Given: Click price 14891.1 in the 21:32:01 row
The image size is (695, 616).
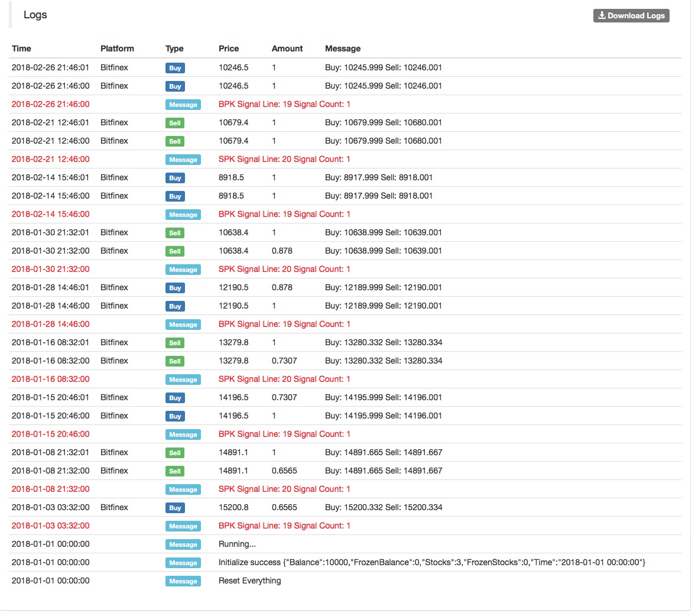Looking at the screenshot, I should click(233, 452).
